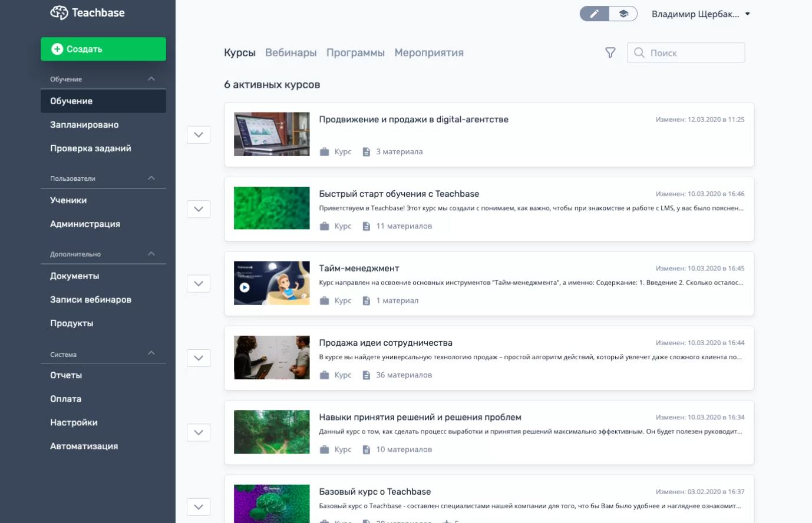Click the plus icon in Создать button
Viewport: 812px width, 523px height.
coord(57,49)
